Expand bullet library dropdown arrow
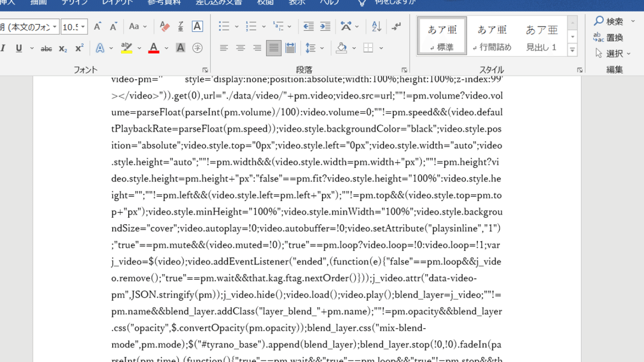Viewport: 644px width, 362px height. click(x=237, y=26)
